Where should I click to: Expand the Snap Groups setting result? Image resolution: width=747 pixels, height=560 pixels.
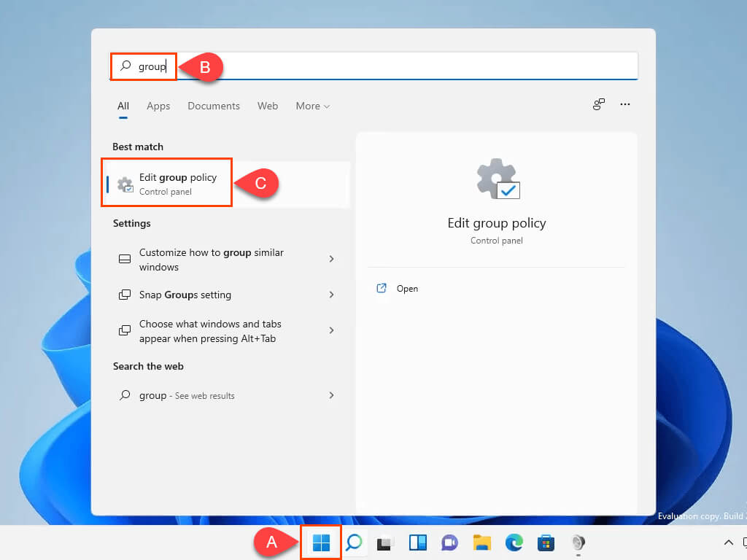[x=226, y=295]
